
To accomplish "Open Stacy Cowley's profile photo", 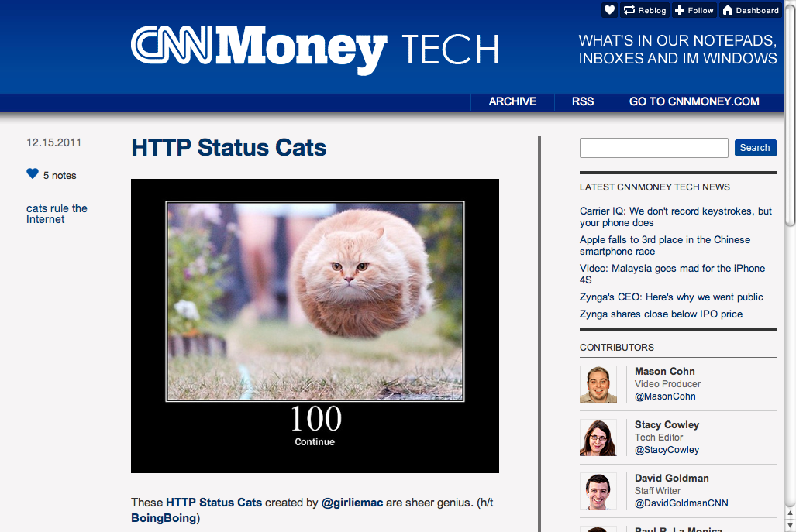I will [598, 438].
